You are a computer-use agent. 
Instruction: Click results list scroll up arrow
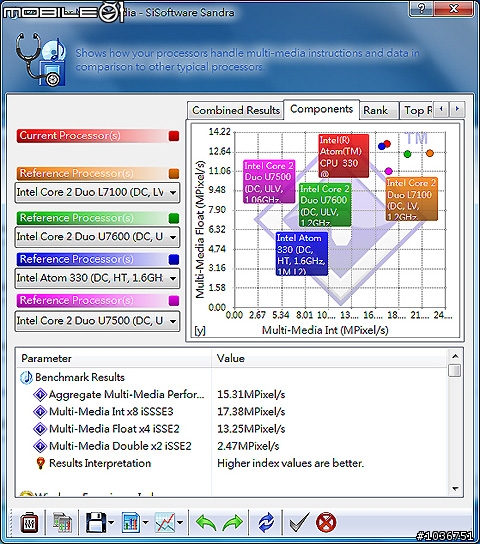[x=455, y=356]
